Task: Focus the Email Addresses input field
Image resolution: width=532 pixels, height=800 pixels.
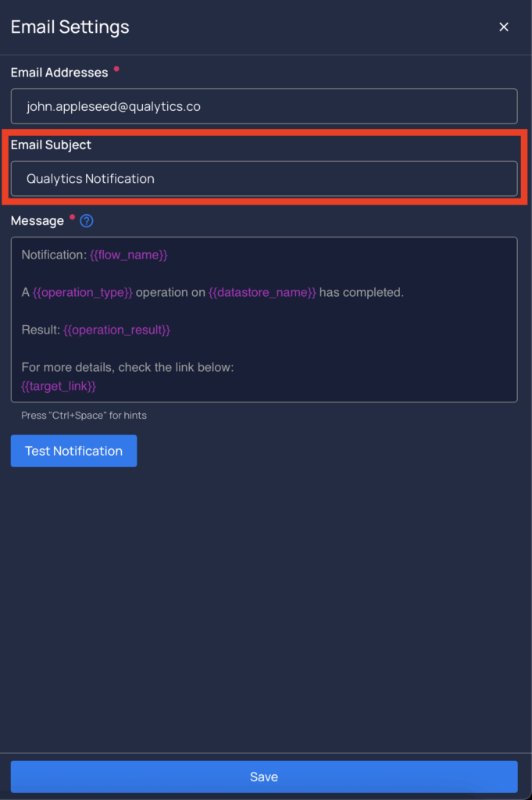Action: coord(264,106)
